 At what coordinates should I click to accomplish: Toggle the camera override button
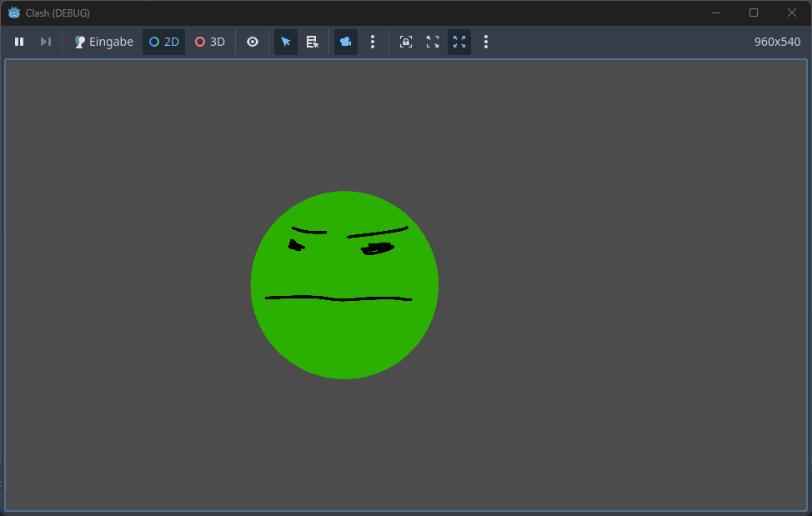coord(346,42)
